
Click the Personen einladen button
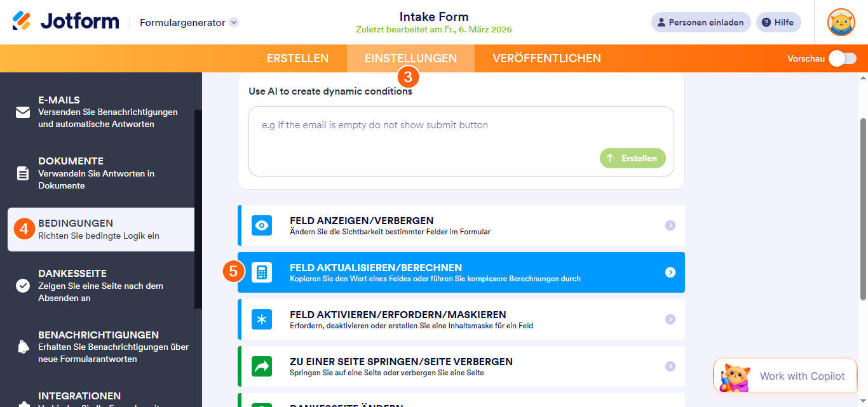point(700,22)
